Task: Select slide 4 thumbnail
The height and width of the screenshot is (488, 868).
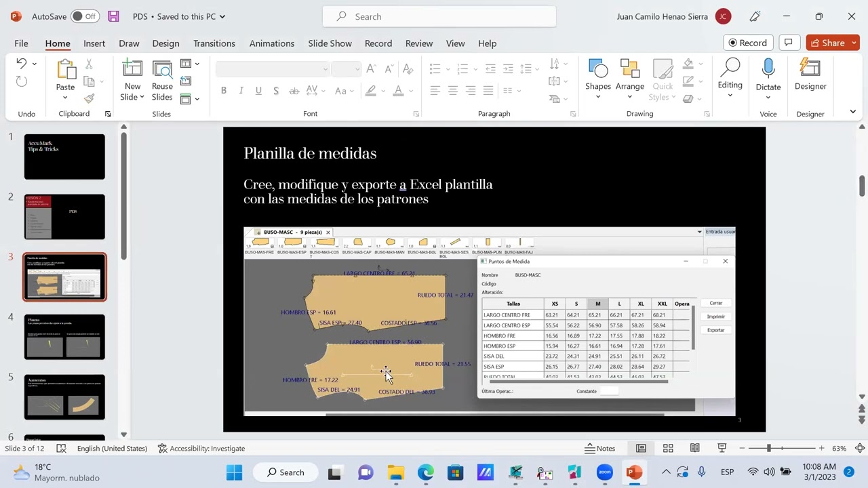Action: (64, 337)
